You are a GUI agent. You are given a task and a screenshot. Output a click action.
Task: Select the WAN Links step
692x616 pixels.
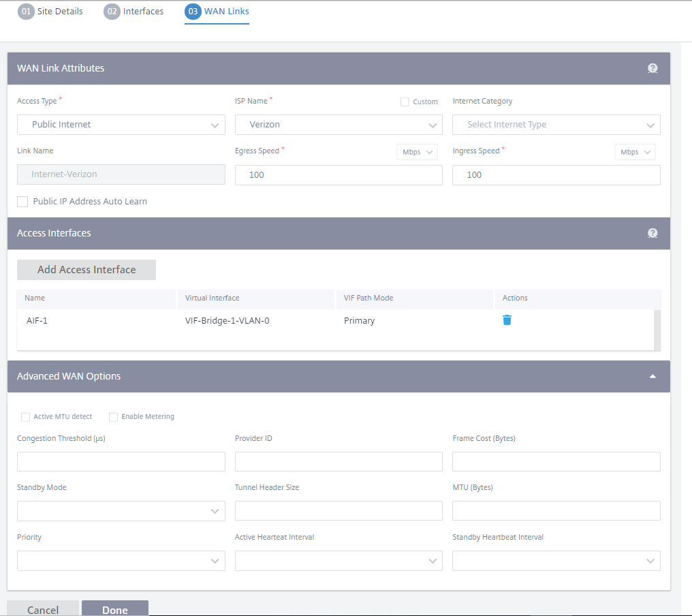coord(217,12)
